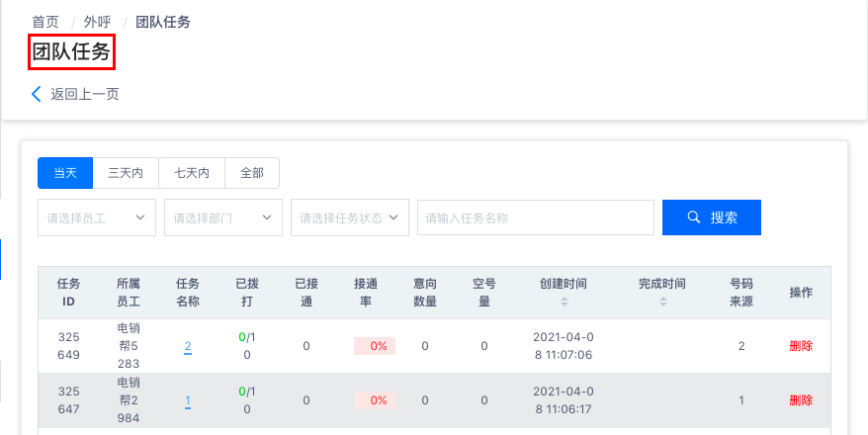Image resolution: width=868 pixels, height=435 pixels.
Task: Delete task 325647 via 删除
Action: click(801, 400)
